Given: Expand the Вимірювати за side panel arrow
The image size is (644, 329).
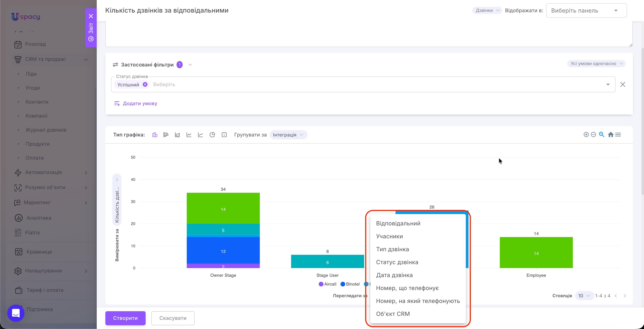Looking at the screenshot, I should [117, 180].
